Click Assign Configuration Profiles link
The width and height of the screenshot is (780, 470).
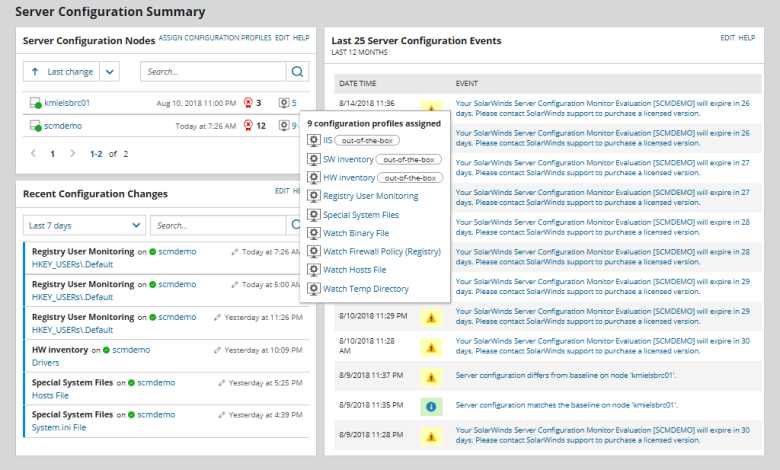(x=215, y=38)
